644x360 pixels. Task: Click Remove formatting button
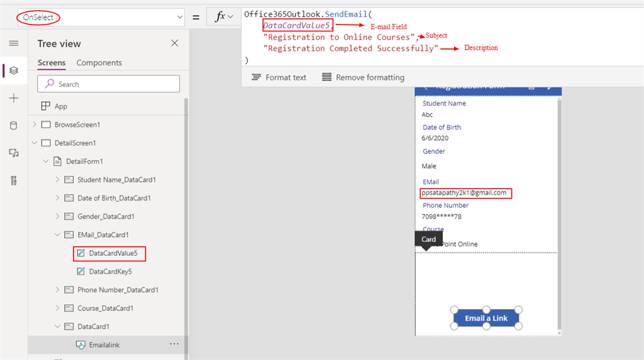click(363, 77)
